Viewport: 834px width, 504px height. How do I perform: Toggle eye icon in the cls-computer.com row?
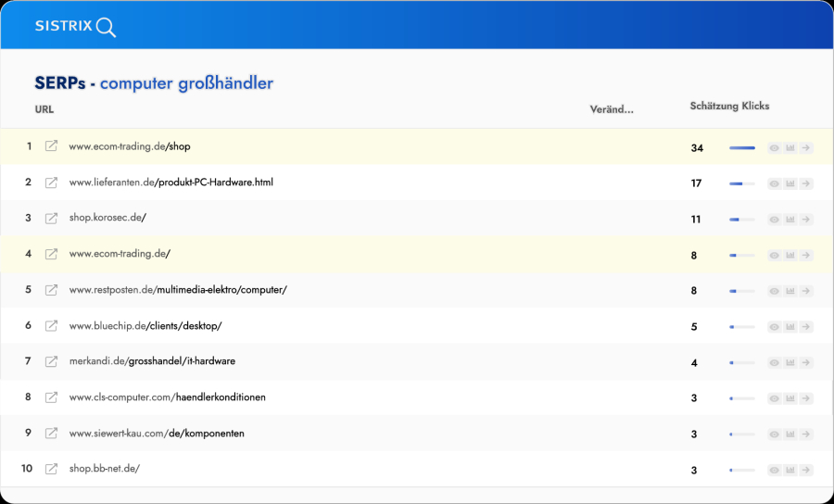point(775,398)
